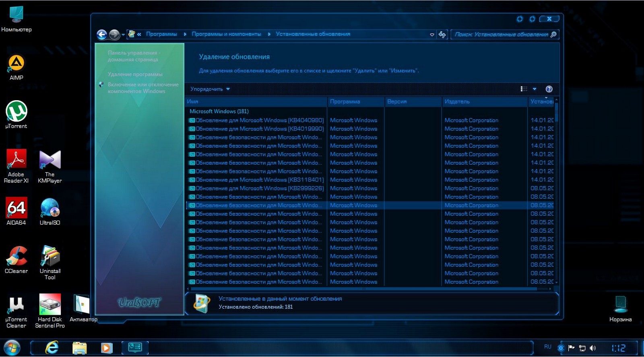Open the Windows Start menu orb
This screenshot has height=357, width=644.
(x=12, y=348)
